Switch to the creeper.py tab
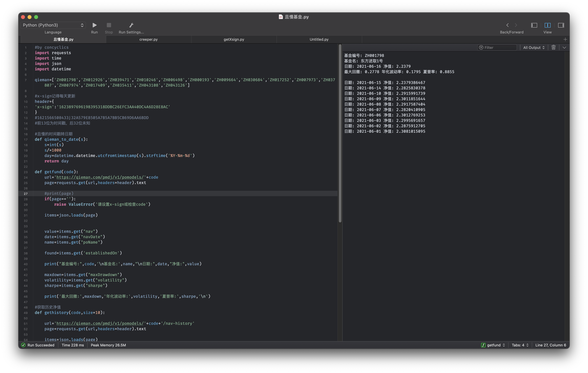The image size is (588, 373). tap(148, 39)
